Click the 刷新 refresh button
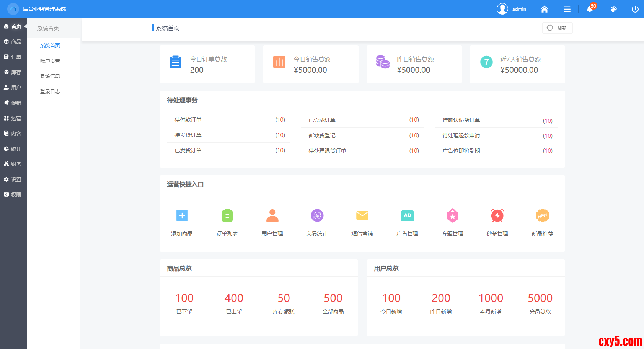Viewport: 644px width, 349px height. pyautogui.click(x=557, y=28)
